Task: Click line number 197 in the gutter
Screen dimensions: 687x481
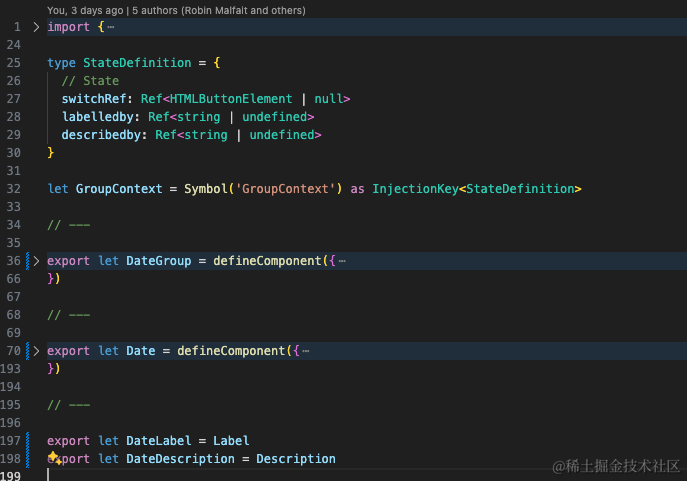Action: tap(11, 441)
